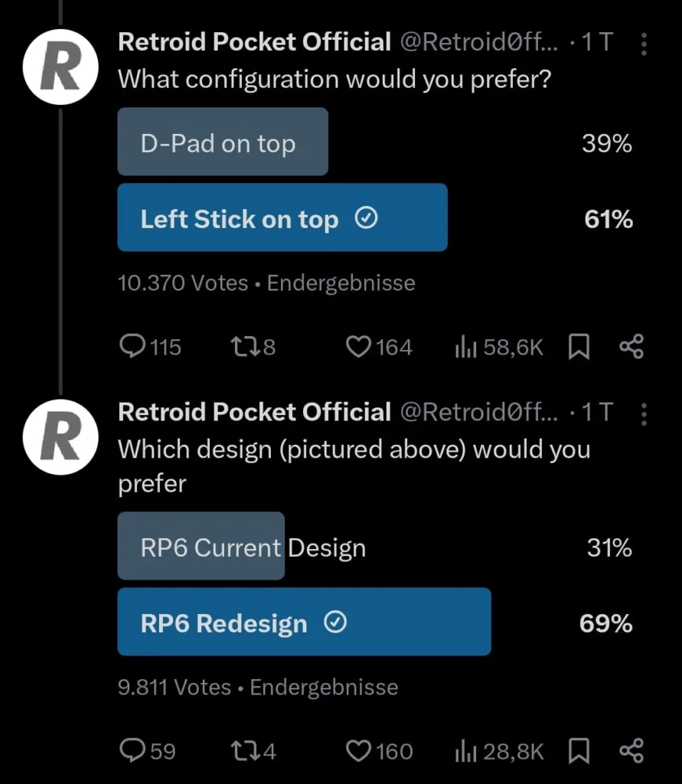Image resolution: width=682 pixels, height=784 pixels.
Task: Open more options on the first tweet
Action: pos(644,46)
